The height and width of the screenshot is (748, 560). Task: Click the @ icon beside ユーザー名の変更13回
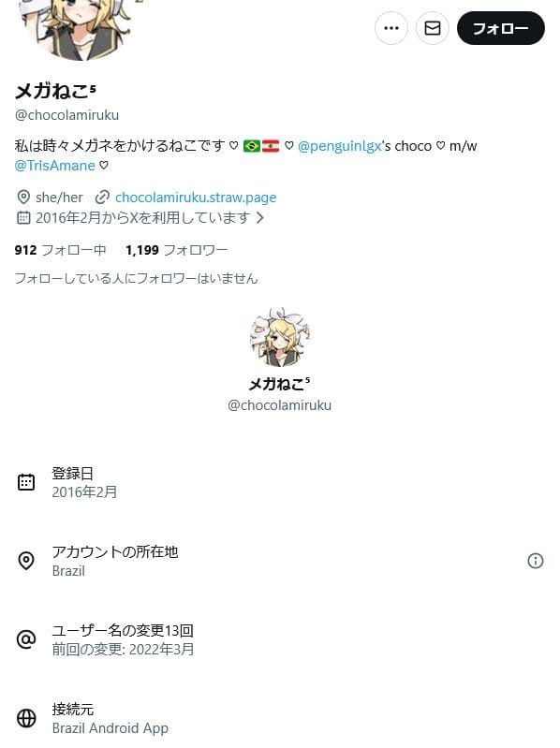(26, 639)
